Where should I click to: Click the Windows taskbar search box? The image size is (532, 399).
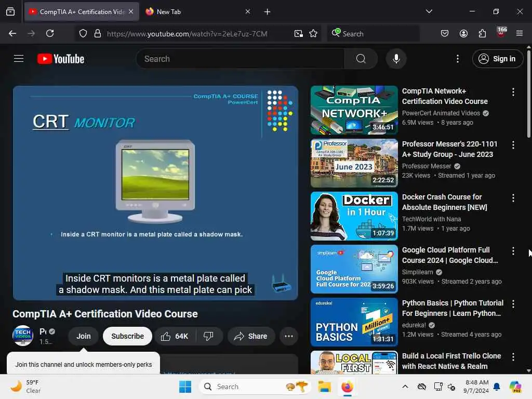tap(255, 387)
